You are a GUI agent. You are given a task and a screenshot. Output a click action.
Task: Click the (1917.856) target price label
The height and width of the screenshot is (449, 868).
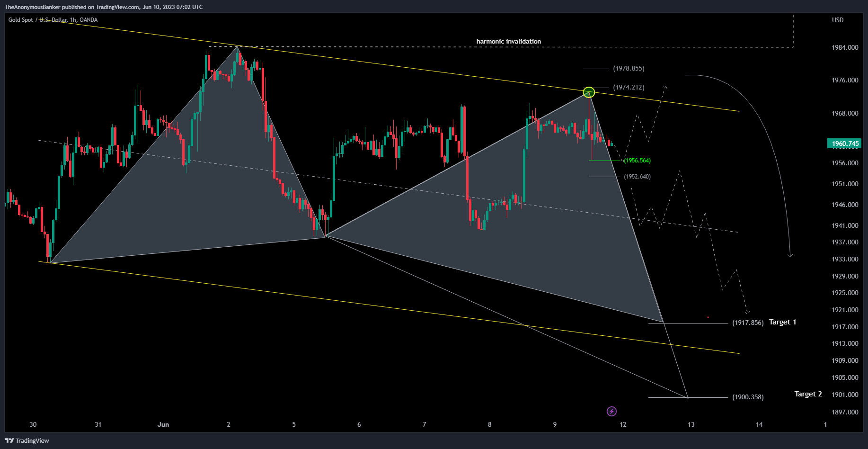[748, 323]
